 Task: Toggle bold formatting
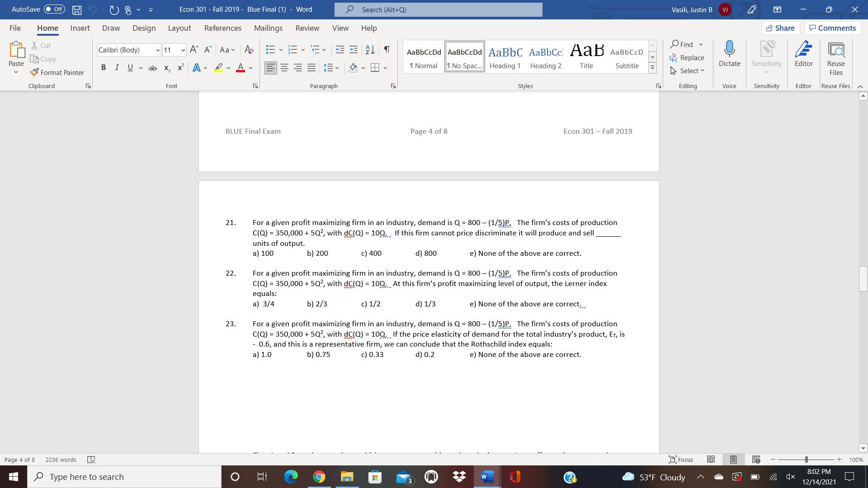tap(104, 68)
